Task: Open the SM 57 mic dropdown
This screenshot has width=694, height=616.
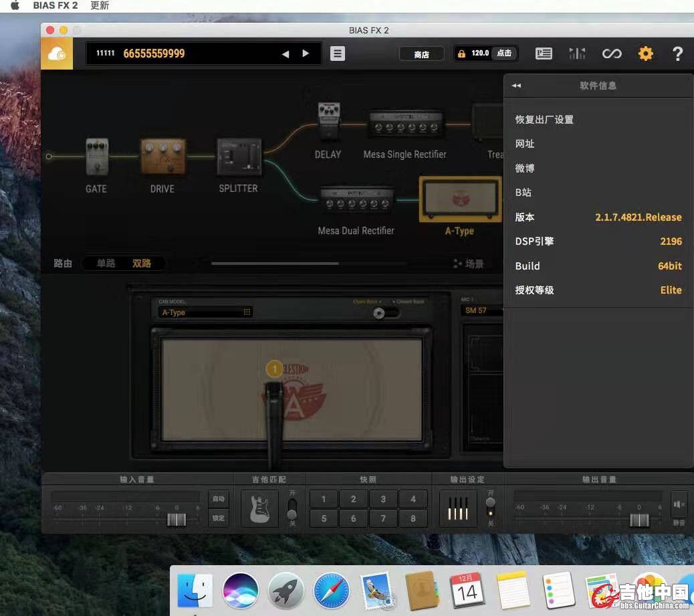Action: click(480, 310)
